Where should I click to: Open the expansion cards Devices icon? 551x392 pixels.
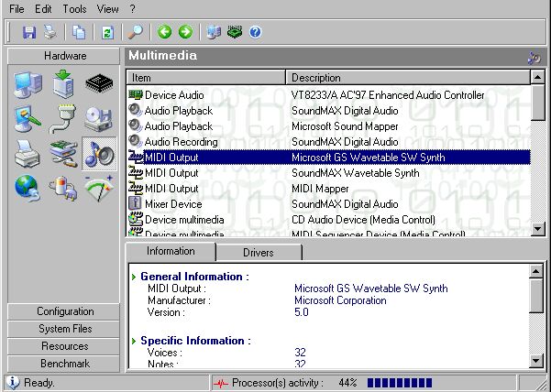coord(63,154)
